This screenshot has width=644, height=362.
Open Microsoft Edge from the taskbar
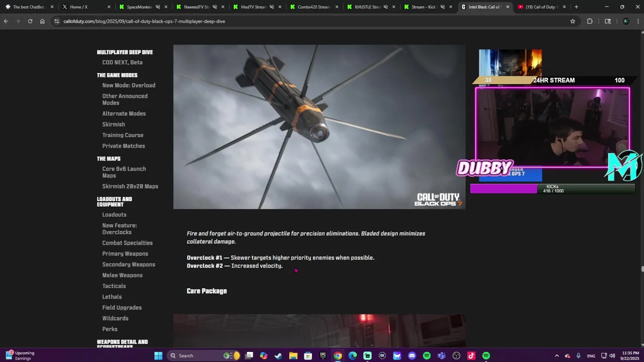click(x=353, y=355)
